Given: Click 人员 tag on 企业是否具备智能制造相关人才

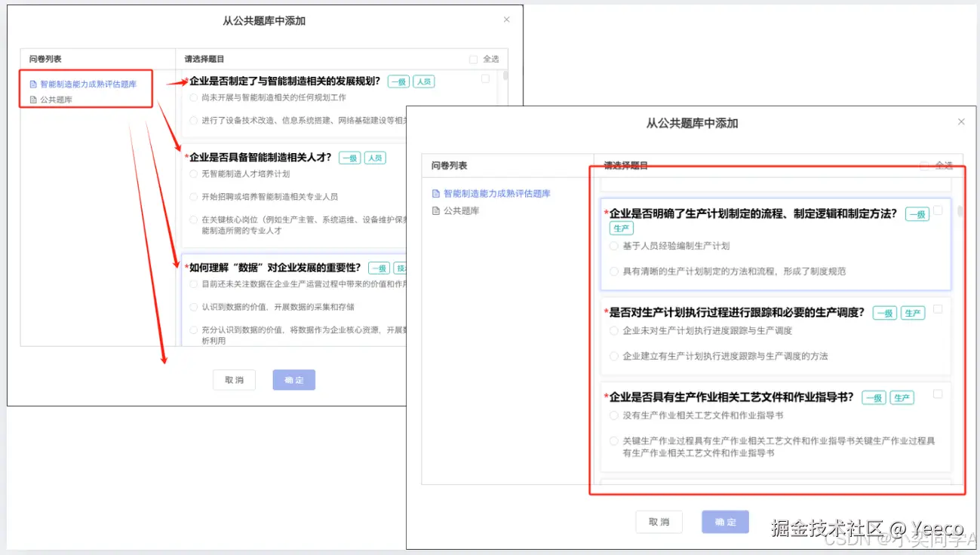Looking at the screenshot, I should [x=375, y=158].
